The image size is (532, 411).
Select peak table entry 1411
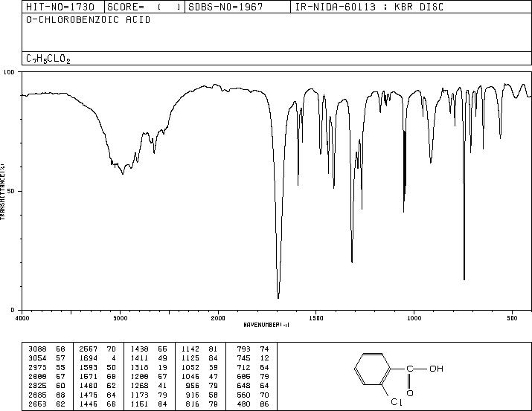(149, 358)
